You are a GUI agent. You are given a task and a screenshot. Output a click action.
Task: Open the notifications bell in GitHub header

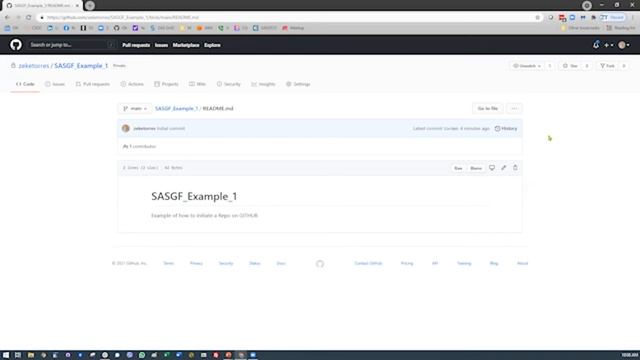coord(596,45)
